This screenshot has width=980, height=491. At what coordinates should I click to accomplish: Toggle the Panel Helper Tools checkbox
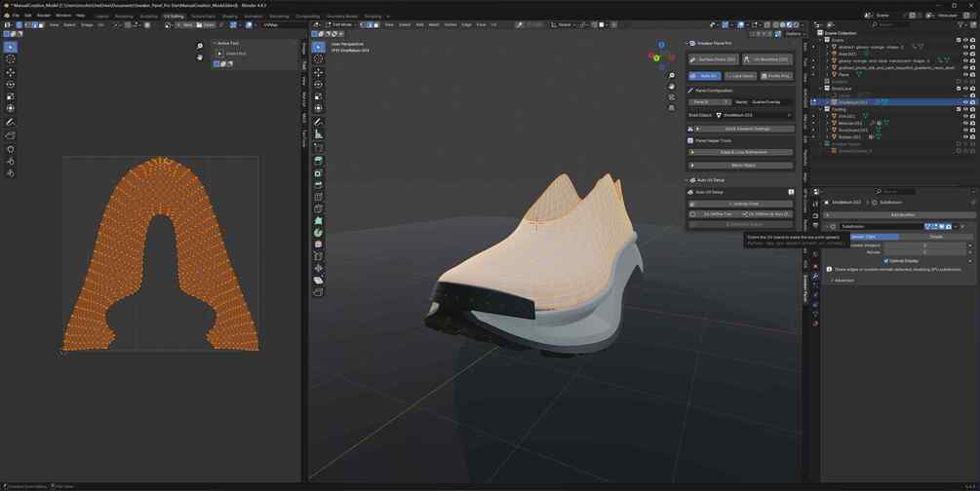click(x=690, y=140)
